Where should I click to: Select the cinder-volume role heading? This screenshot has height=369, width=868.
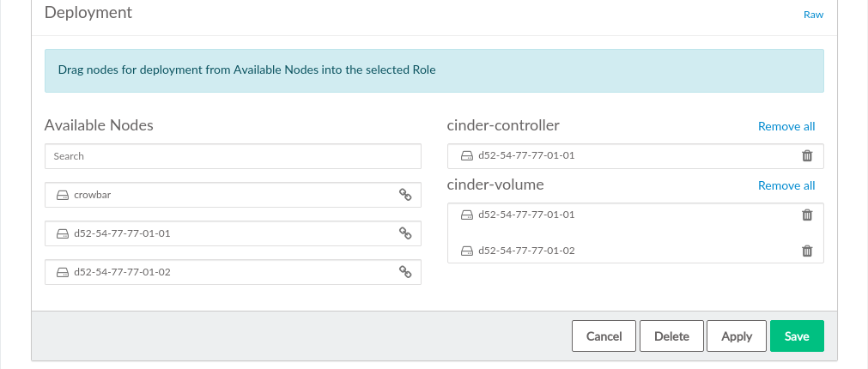(495, 184)
